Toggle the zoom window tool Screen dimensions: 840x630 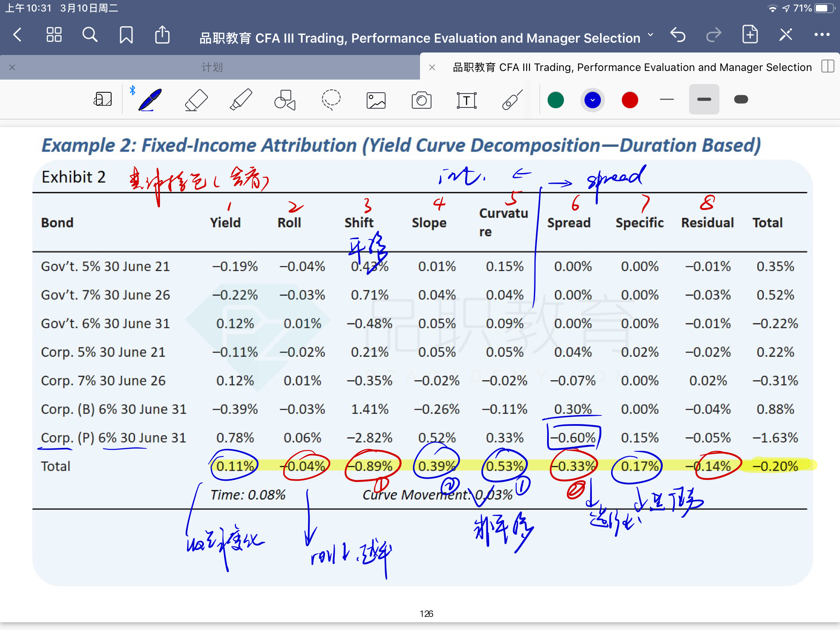coord(103,100)
